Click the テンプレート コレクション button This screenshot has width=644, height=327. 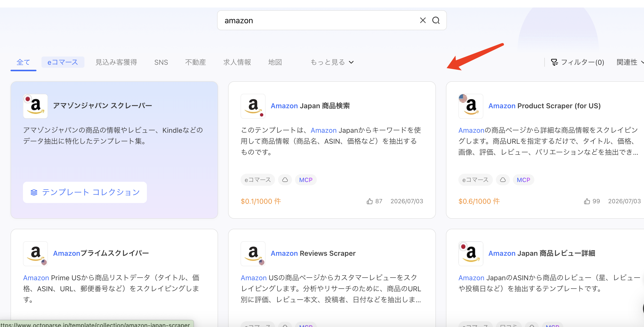(x=85, y=192)
